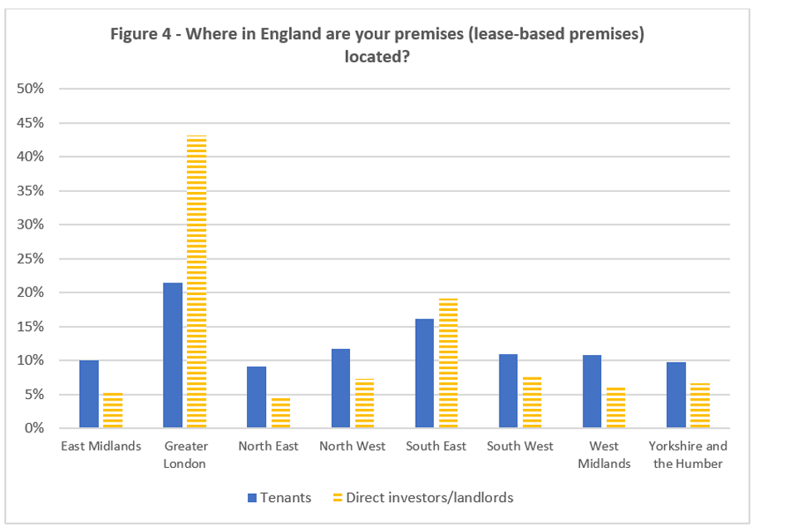
Task: Select the Tenants legend label
Action: [286, 498]
